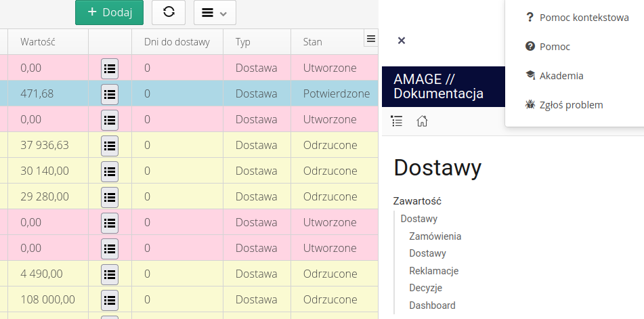Navigate to Dashboard documentation link
The image size is (644, 319).
[432, 305]
